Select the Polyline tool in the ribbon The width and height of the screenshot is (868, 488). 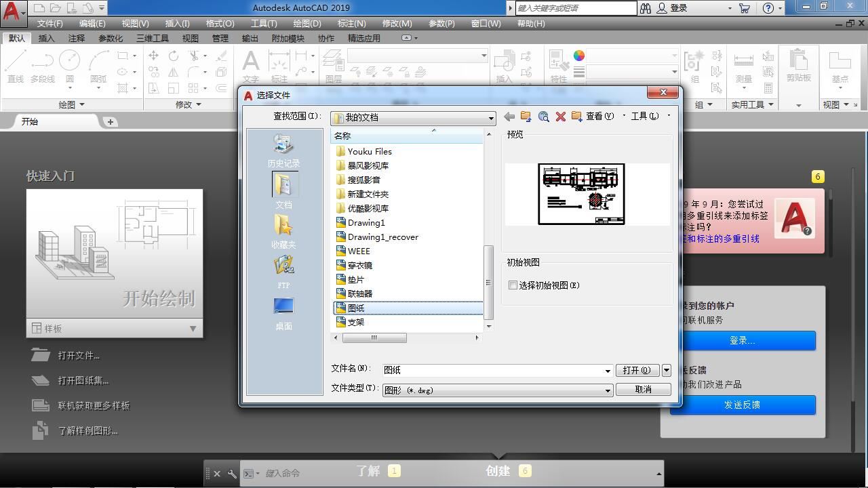(x=42, y=66)
